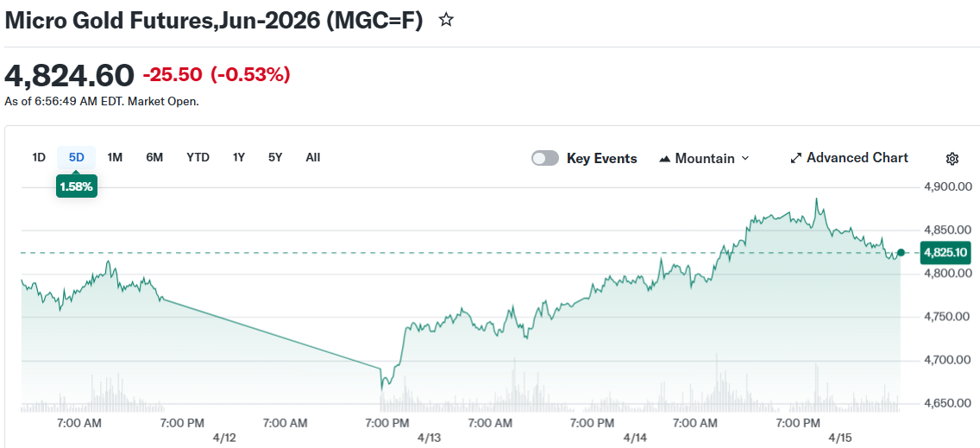Screen dimensions: 980x448
Task: Select the 1D time range tab
Action: 39,158
